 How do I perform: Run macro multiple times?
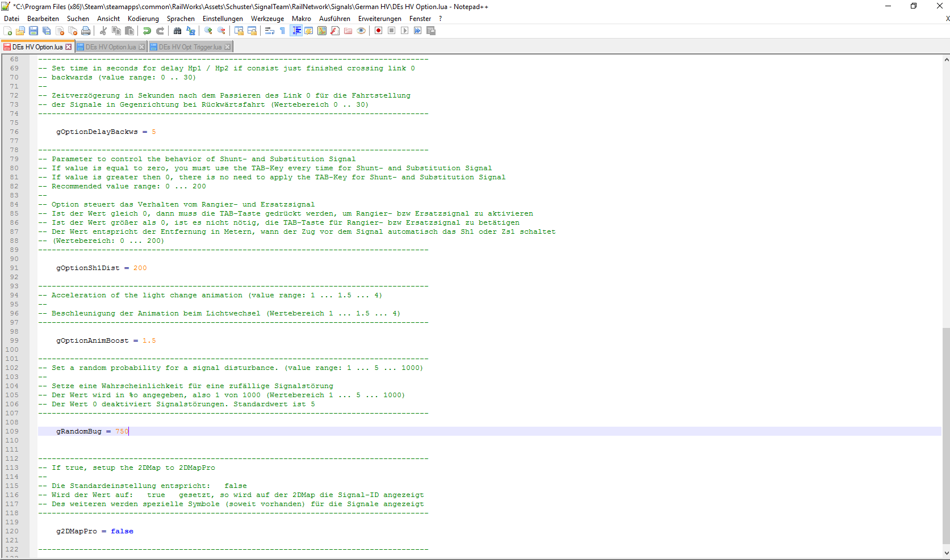[418, 31]
